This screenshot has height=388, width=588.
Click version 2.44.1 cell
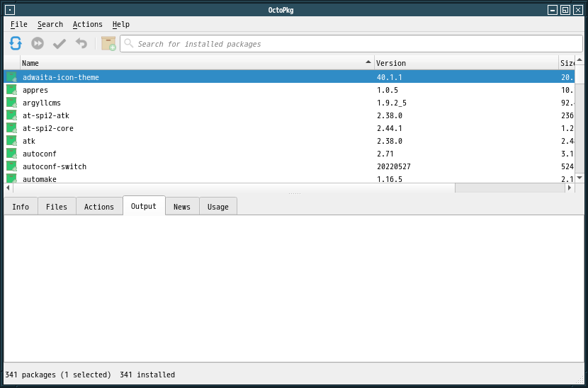coord(389,128)
